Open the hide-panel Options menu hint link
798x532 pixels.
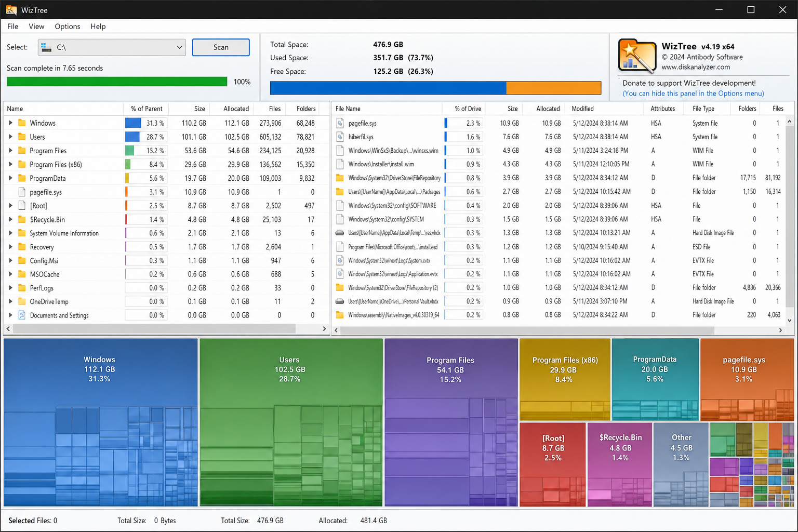pyautogui.click(x=694, y=94)
